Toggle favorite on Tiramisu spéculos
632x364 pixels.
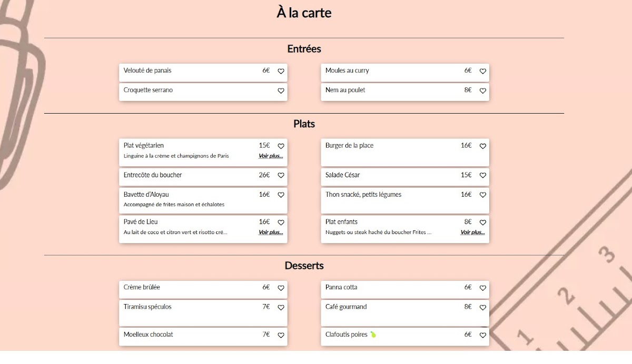[281, 307]
